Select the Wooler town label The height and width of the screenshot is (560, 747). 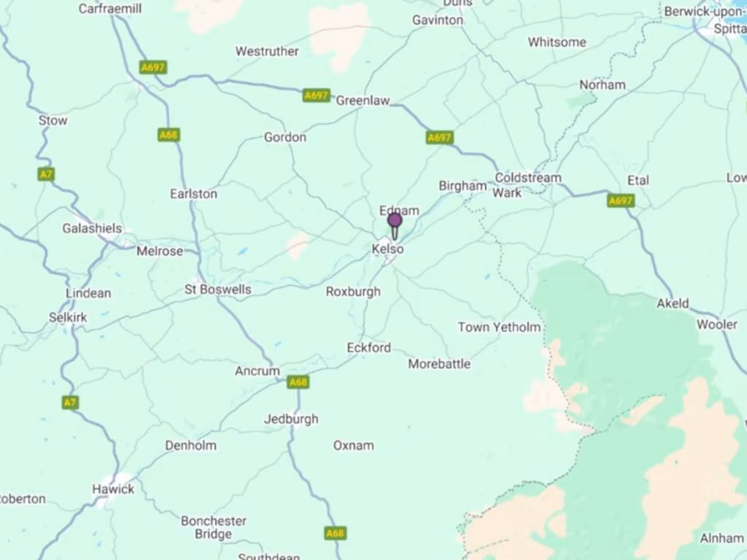[717, 324]
